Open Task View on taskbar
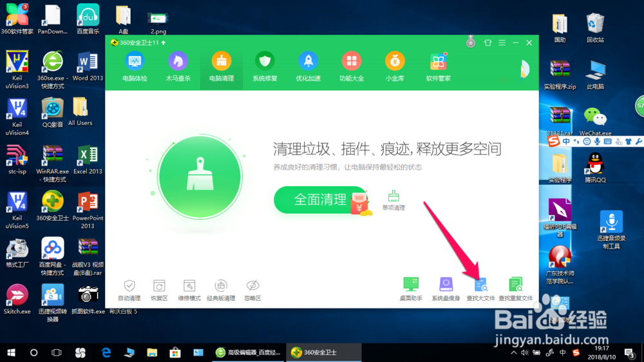644x362 pixels. pyautogui.click(x=57, y=352)
